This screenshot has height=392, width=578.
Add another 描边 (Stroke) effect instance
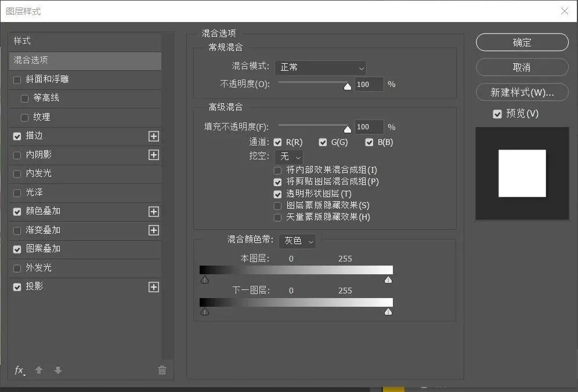point(153,136)
